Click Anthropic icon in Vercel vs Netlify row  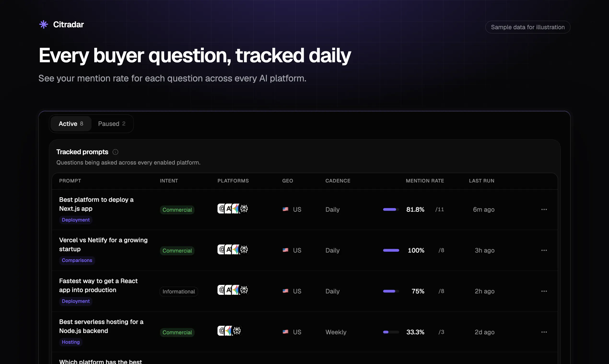[229, 250]
